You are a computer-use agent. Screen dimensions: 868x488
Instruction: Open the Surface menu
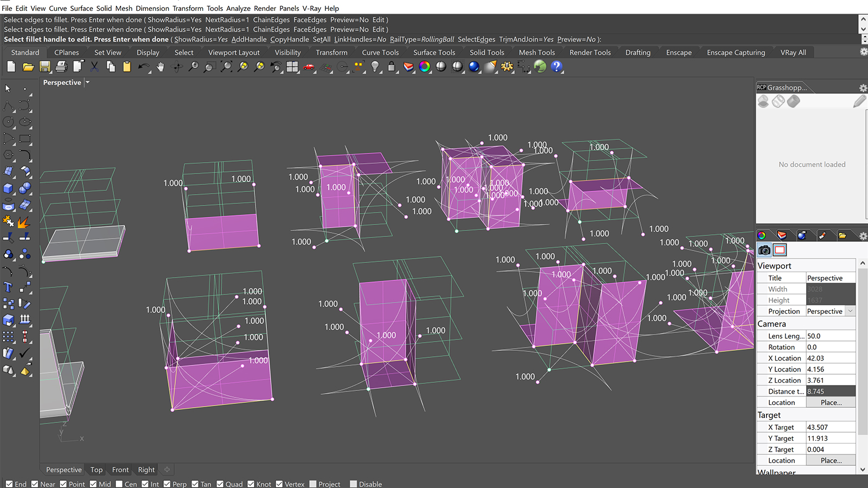point(81,8)
